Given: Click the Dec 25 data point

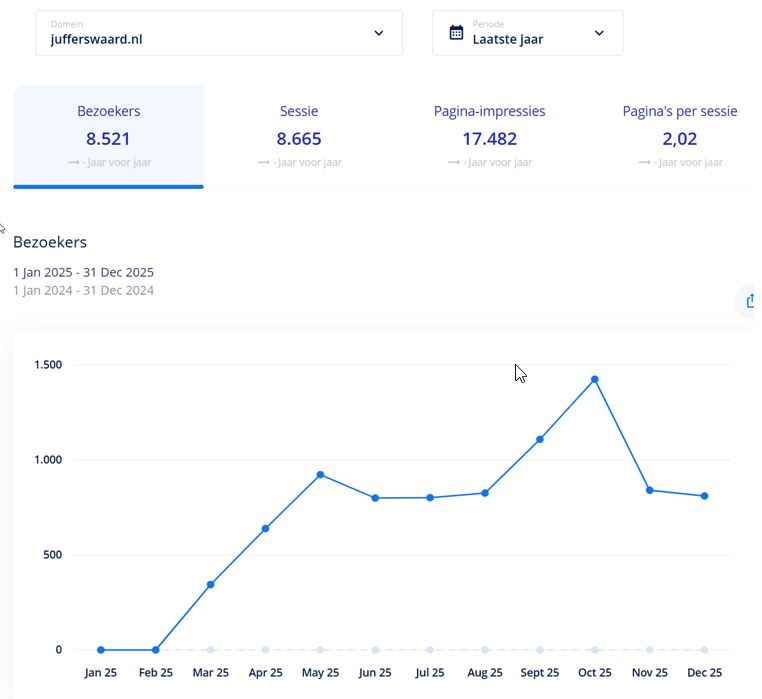Looking at the screenshot, I should (705, 496).
